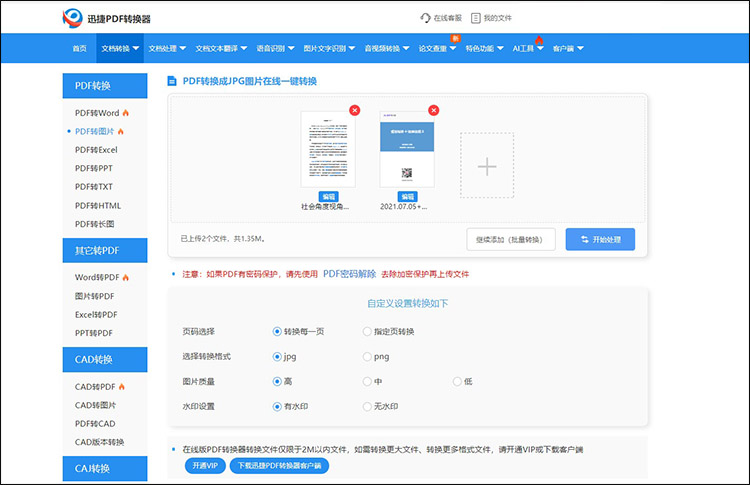The width and height of the screenshot is (750, 485).
Task: Click the 新 badge on 论文查重
Action: tap(455, 38)
